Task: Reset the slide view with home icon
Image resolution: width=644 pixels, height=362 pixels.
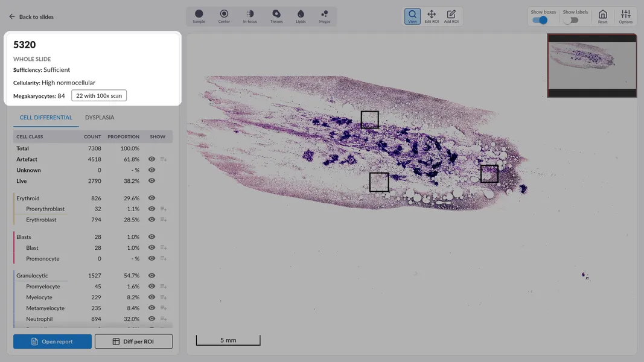Action: tap(602, 16)
